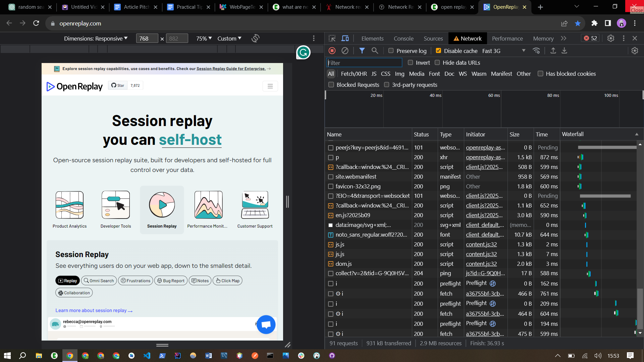The width and height of the screenshot is (644, 362).
Task: Open Windows Start menu
Action: (7, 356)
